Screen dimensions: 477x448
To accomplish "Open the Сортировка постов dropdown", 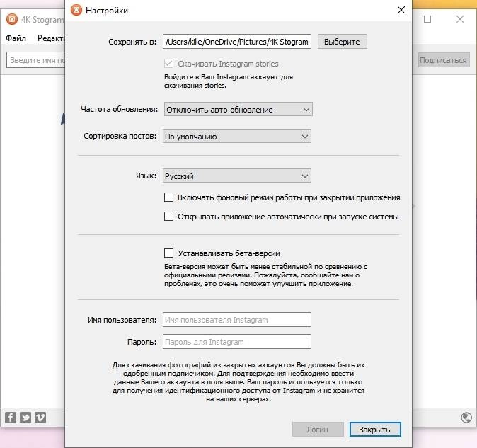I will (237, 136).
